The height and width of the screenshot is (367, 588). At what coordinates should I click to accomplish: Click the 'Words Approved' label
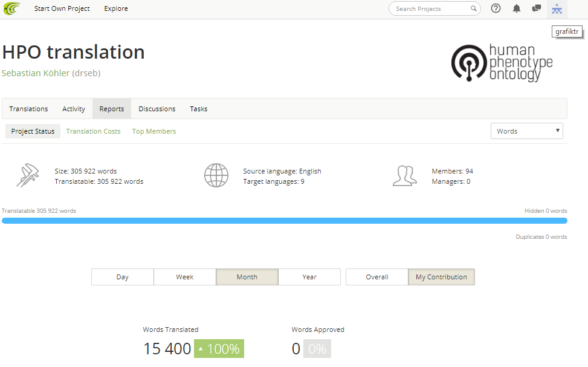click(318, 330)
